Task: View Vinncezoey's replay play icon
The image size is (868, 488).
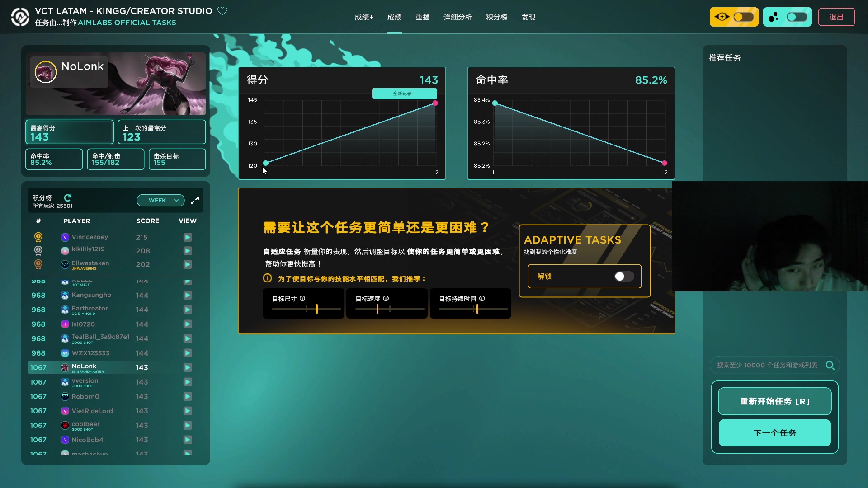Action: (188, 237)
